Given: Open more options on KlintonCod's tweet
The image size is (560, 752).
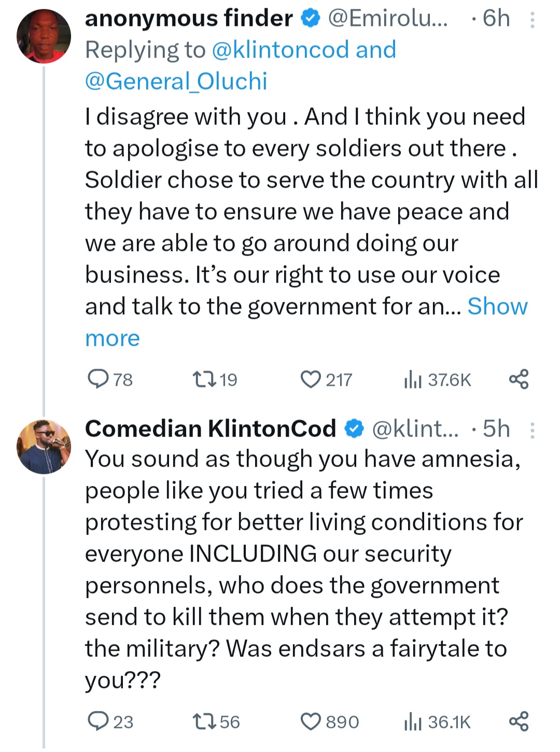Looking at the screenshot, I should [x=533, y=430].
